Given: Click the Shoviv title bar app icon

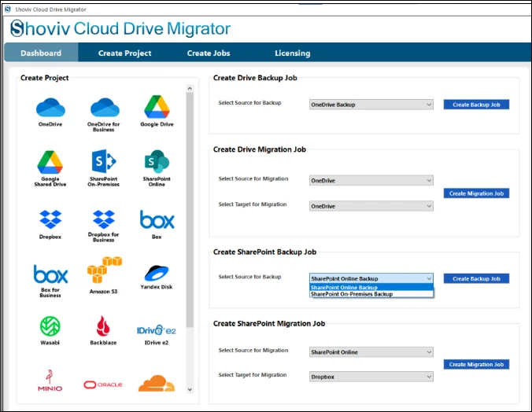Looking at the screenshot, I should 8,9.
